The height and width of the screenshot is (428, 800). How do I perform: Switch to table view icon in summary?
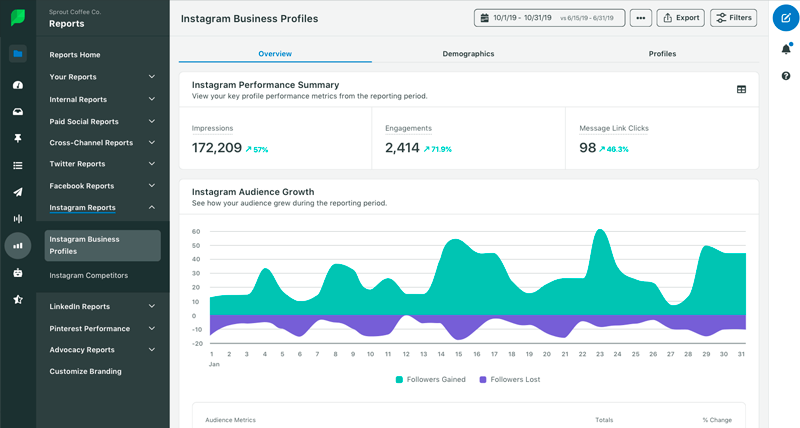coord(741,89)
